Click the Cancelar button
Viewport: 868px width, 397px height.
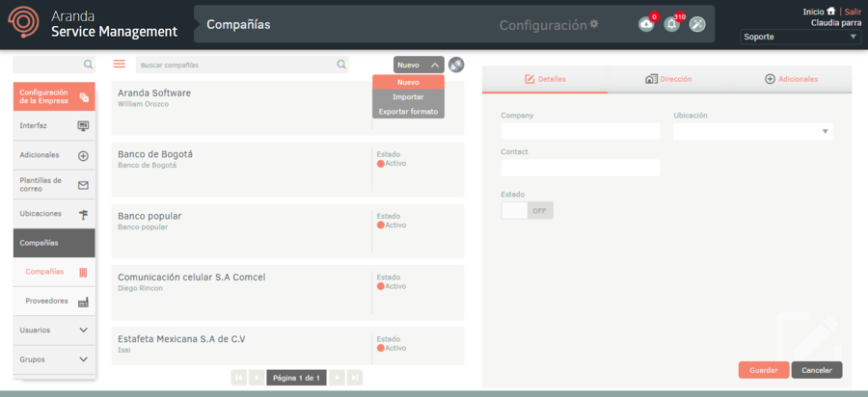[817, 370]
